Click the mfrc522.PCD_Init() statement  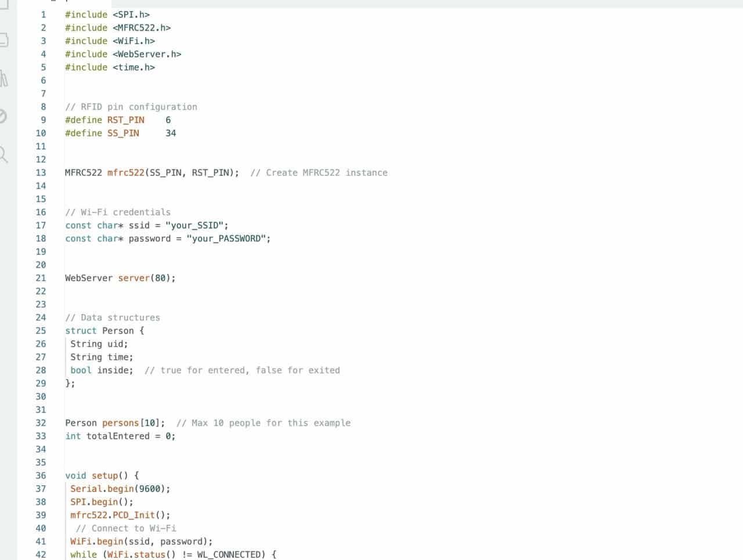pyautogui.click(x=120, y=515)
